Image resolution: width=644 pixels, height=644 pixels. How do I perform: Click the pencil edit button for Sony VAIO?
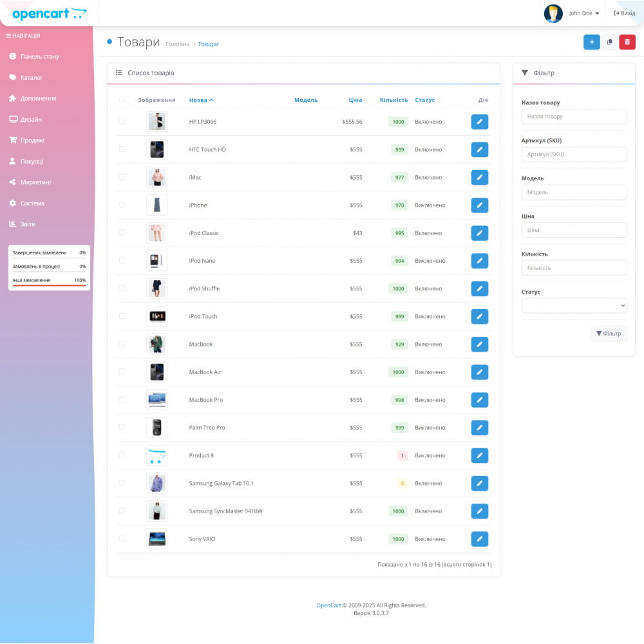pyautogui.click(x=479, y=539)
